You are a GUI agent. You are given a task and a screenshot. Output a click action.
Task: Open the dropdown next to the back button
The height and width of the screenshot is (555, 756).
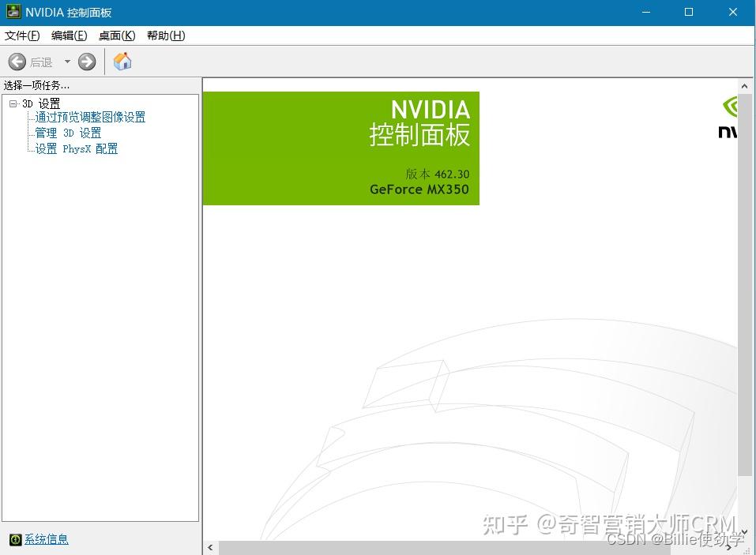tap(68, 62)
